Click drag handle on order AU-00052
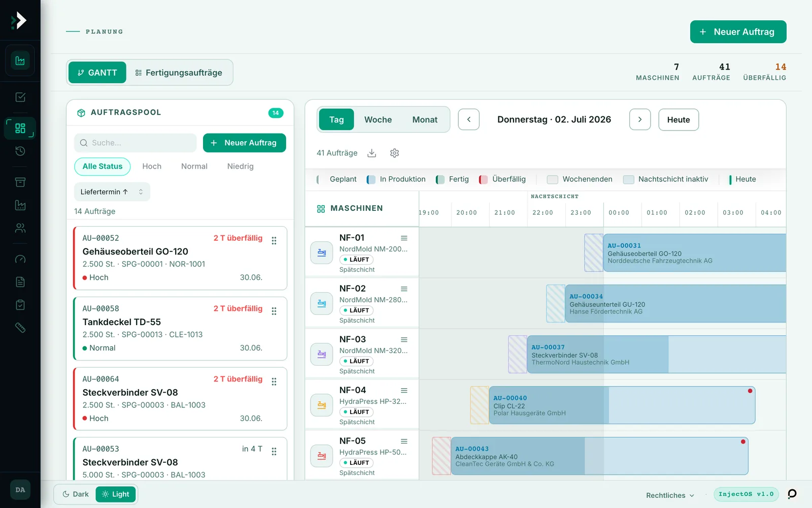The image size is (812, 508). 274,241
